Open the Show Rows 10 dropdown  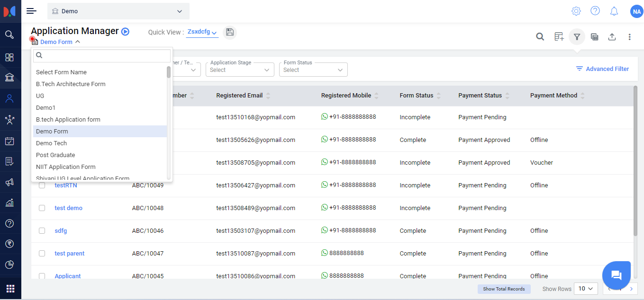[586, 289]
